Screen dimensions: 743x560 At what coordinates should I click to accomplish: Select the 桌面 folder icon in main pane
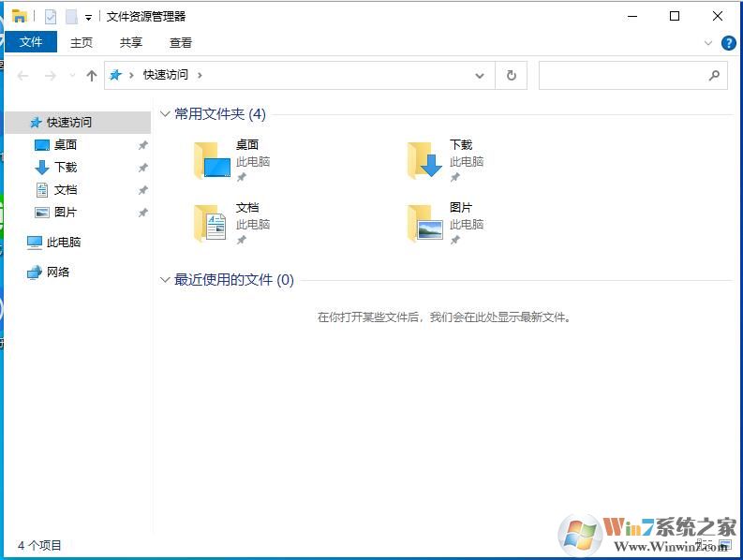tap(212, 160)
